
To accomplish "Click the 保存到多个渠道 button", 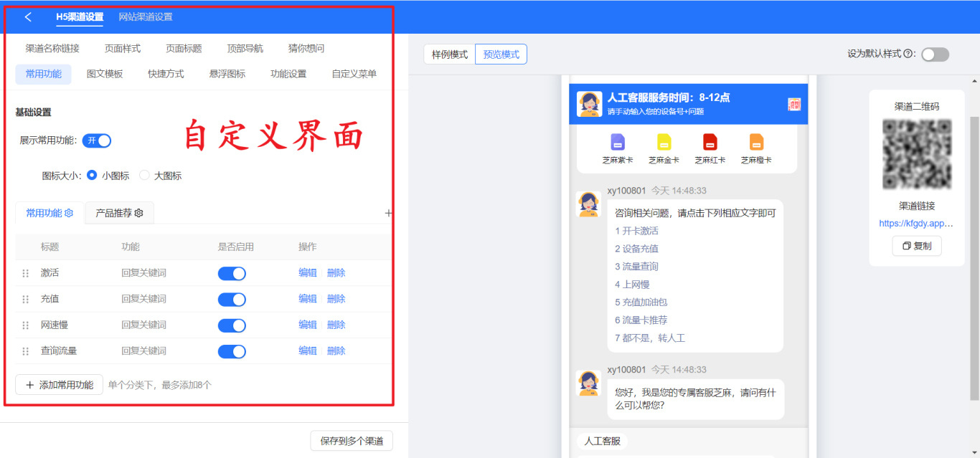I will pyautogui.click(x=352, y=442).
